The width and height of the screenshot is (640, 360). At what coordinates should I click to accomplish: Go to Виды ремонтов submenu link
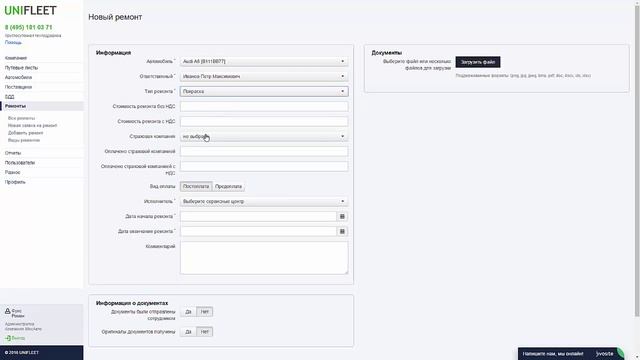(24, 140)
